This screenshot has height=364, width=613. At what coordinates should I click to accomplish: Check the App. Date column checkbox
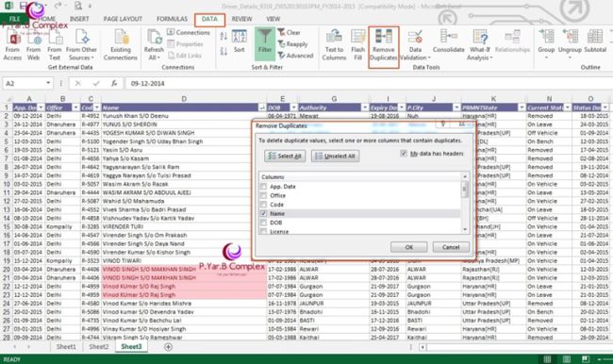263,187
